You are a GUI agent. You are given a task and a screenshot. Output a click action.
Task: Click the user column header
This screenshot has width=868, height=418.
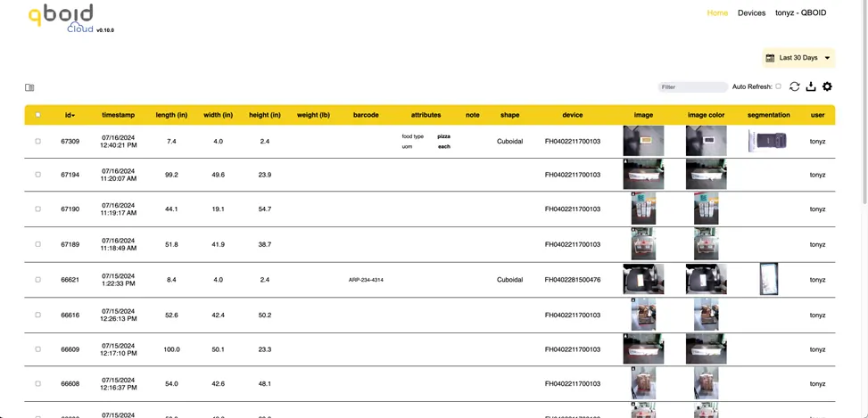818,115
